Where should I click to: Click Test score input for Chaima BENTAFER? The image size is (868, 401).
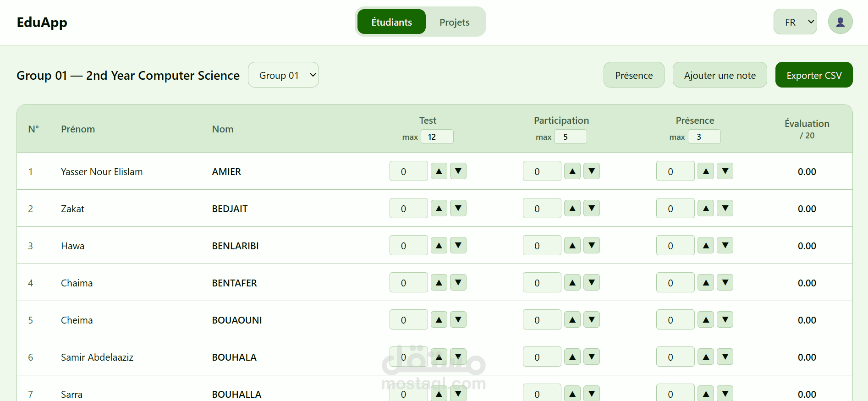[x=408, y=283]
